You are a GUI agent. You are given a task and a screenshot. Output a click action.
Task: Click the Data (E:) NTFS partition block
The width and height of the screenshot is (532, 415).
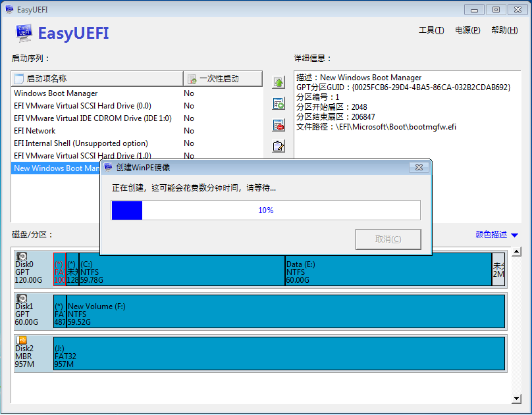388,270
